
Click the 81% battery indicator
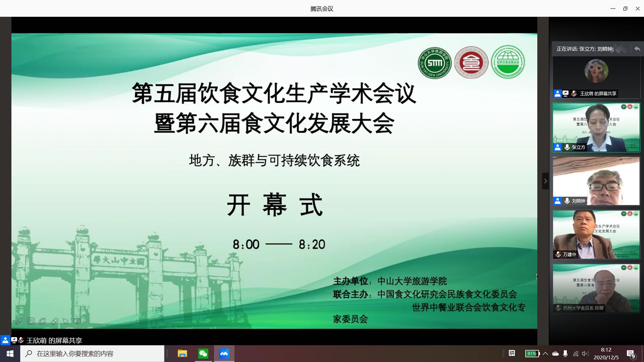pos(532,354)
